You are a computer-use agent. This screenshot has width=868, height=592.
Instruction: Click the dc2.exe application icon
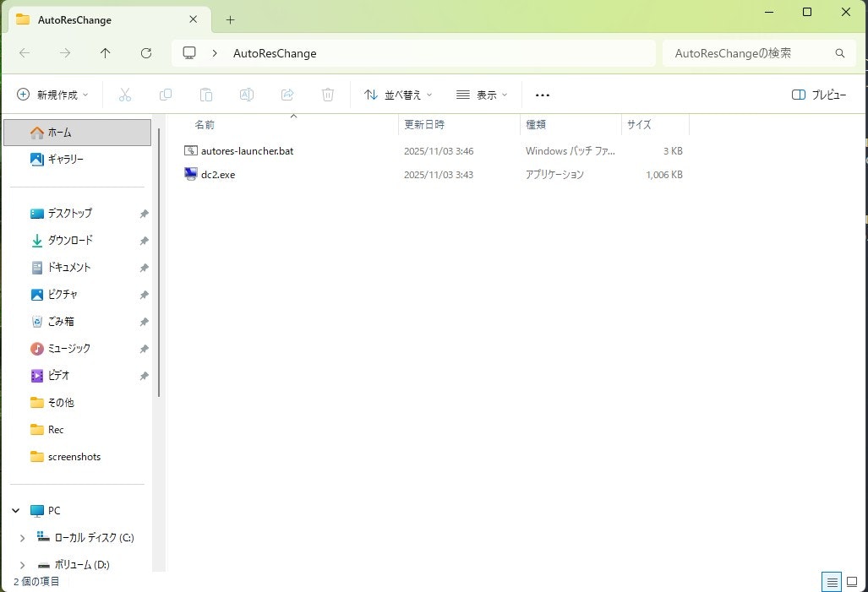click(190, 174)
